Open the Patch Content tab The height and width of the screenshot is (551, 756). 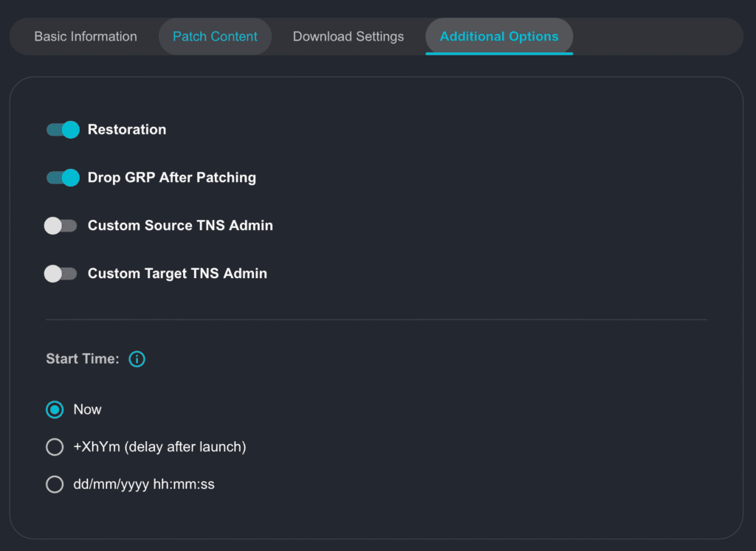215,36
